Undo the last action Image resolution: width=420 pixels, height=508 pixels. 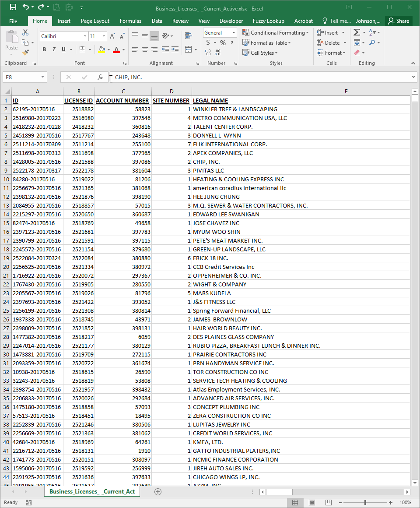[26, 7]
